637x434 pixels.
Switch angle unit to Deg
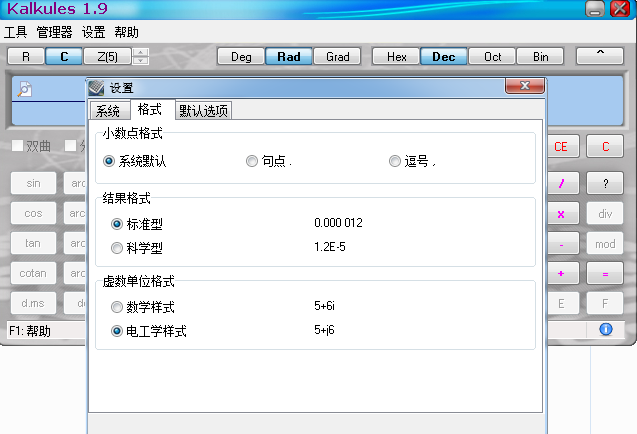tap(241, 56)
